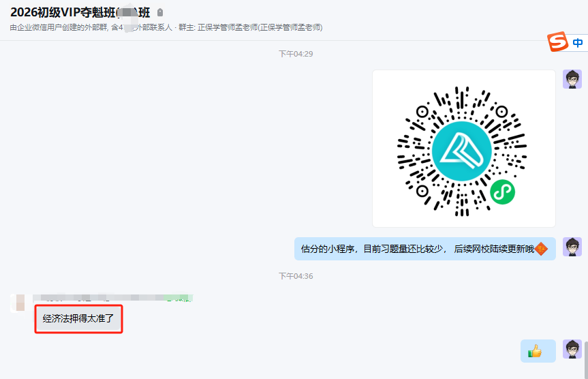The width and height of the screenshot is (588, 379).
Task: Click the message starting with 估分的小程序
Action: coord(425,249)
